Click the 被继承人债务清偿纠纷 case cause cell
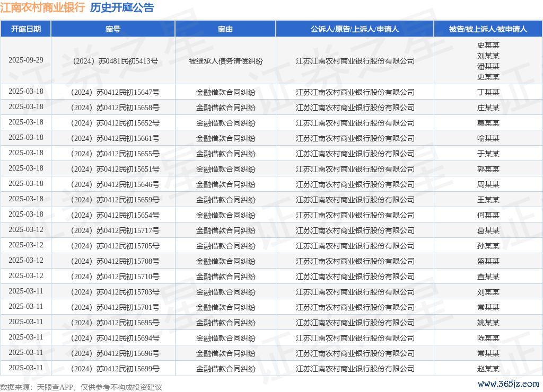This screenshot has height=392, width=543. pyautogui.click(x=225, y=61)
